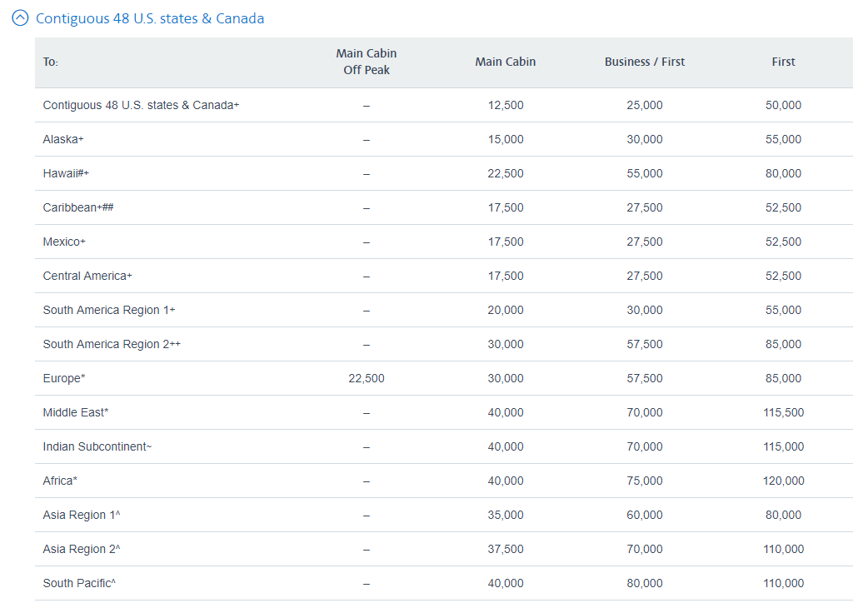Select the Europe off-peak value 22,500
Viewport: 868px width, 613px height.
367,378
